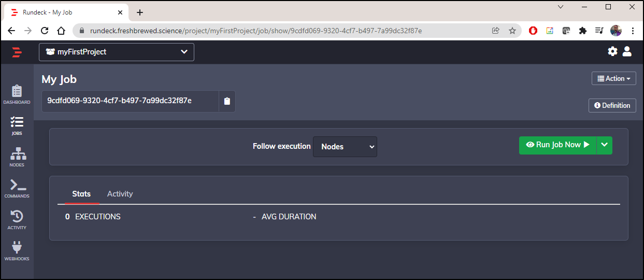The image size is (644, 280).
Task: Switch to the Stats tab
Action: point(81,194)
